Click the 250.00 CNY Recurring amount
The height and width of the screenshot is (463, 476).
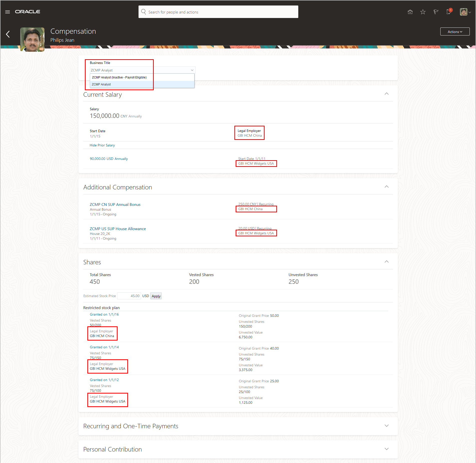(x=256, y=204)
